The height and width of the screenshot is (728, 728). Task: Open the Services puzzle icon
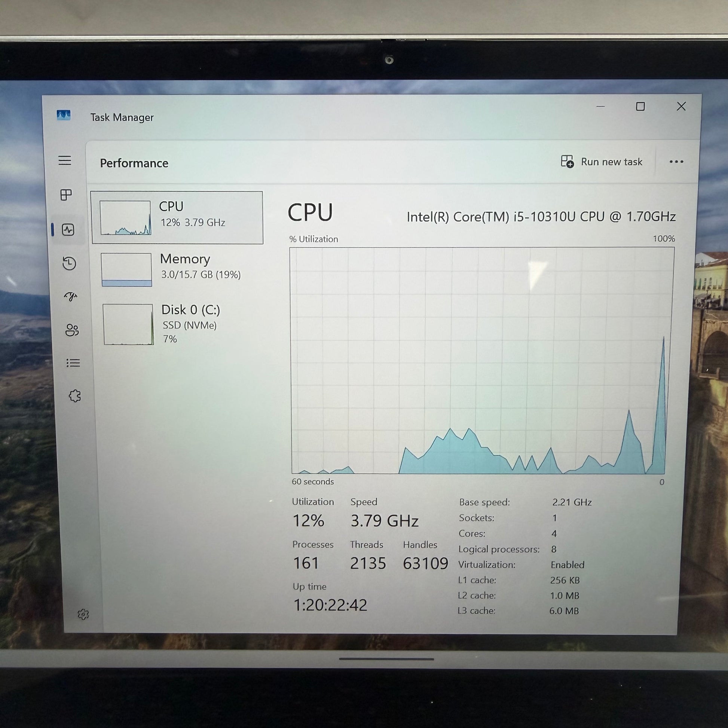pos(74,396)
